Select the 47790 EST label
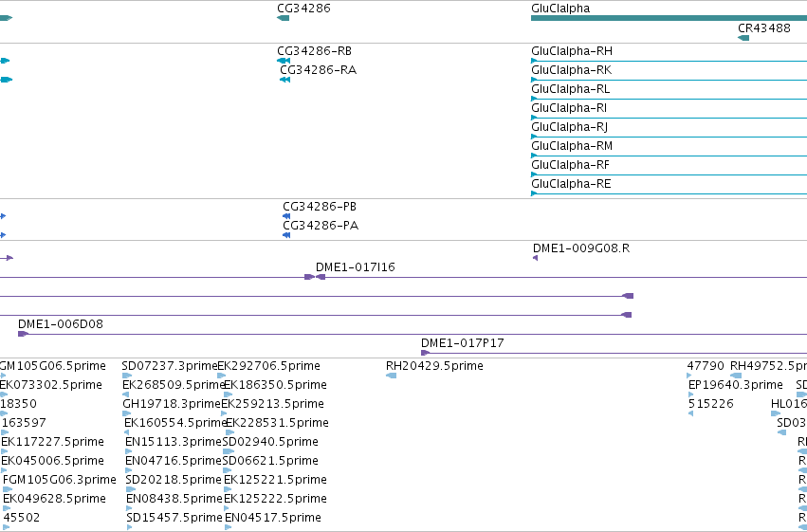 point(706,366)
